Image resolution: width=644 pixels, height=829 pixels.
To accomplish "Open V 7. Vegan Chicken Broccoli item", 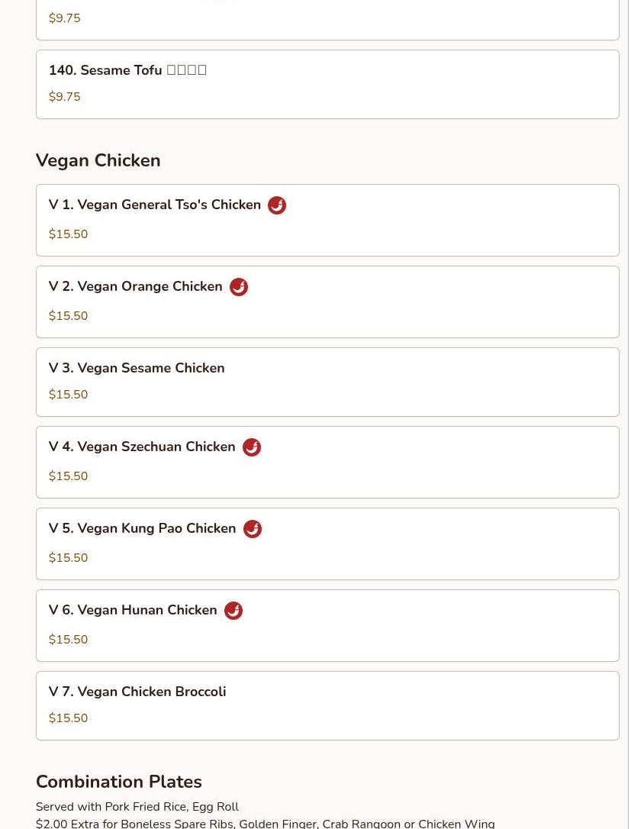I will [327, 706].
